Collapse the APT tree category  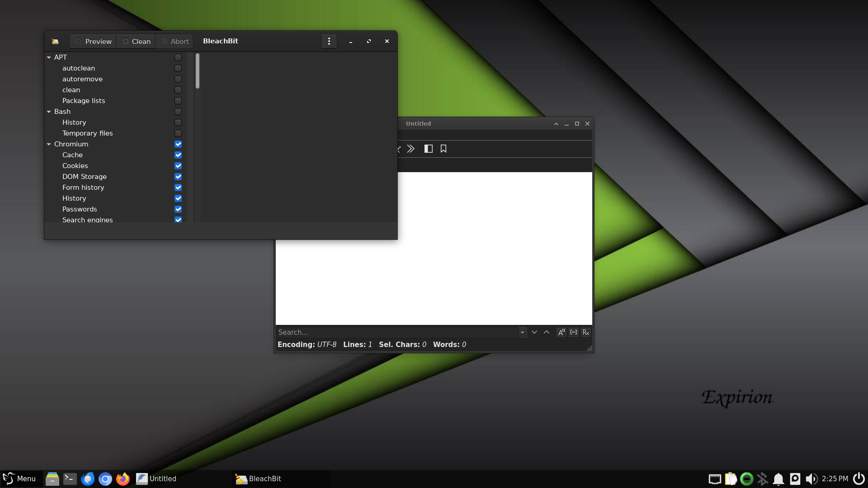click(x=49, y=57)
